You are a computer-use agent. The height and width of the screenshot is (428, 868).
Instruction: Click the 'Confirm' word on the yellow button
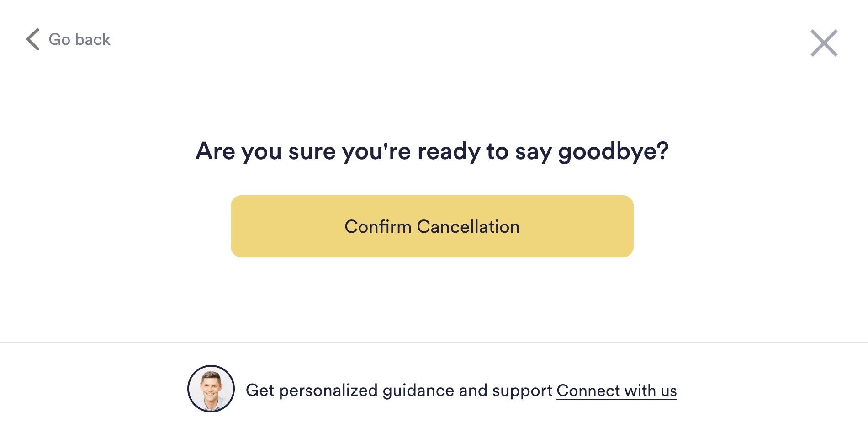(x=378, y=227)
